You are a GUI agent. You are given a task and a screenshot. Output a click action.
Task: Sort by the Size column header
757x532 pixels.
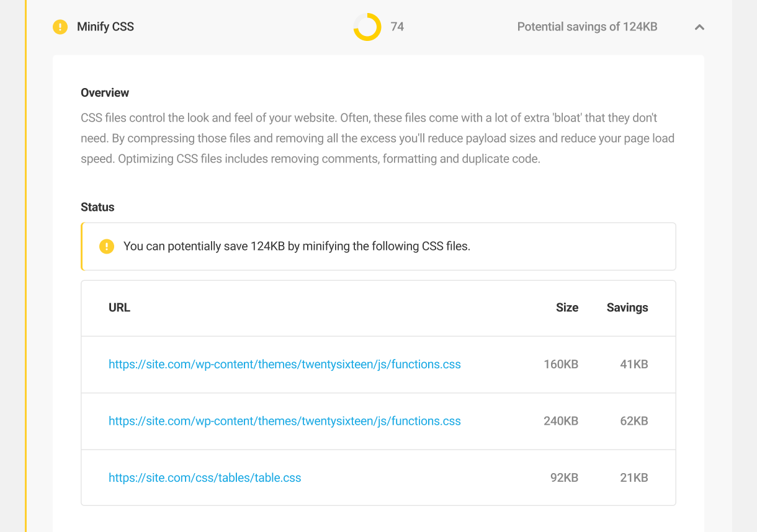point(567,308)
